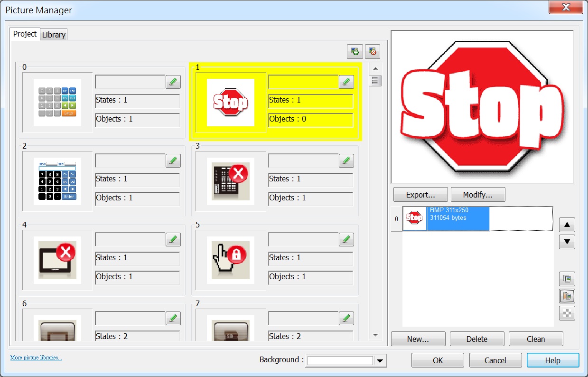The width and height of the screenshot is (588, 377).
Task: Click the add picture icon with green plus
Action: [355, 51]
